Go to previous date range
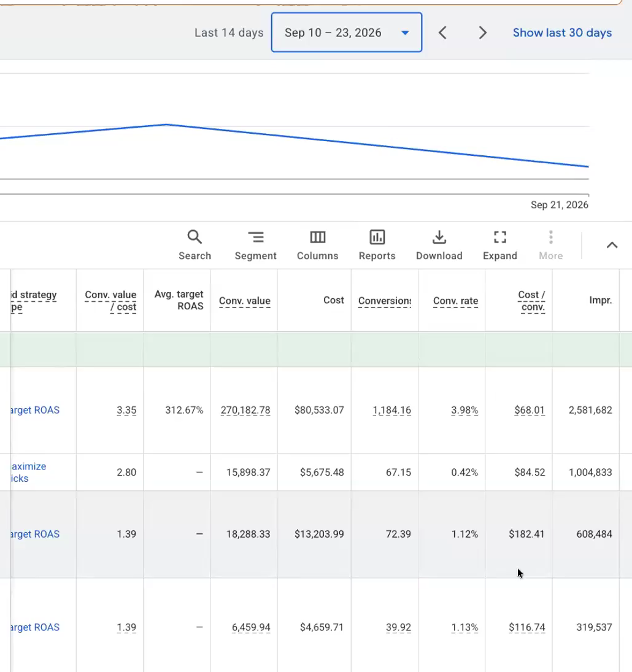 (442, 33)
